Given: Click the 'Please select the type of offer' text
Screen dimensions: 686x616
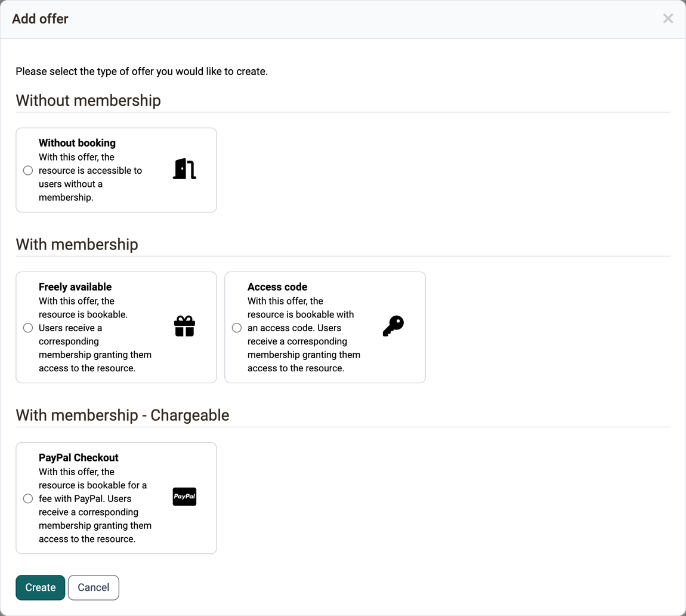Looking at the screenshot, I should (142, 72).
